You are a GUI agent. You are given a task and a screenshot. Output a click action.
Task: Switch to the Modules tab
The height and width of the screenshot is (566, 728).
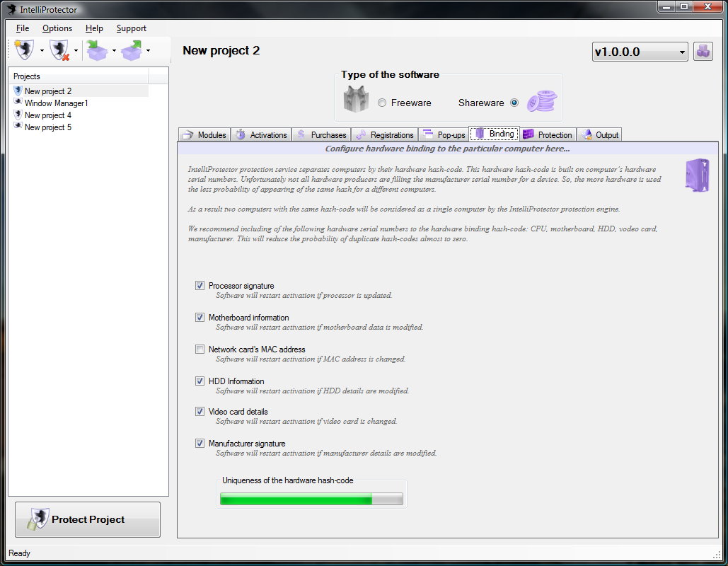coord(204,134)
